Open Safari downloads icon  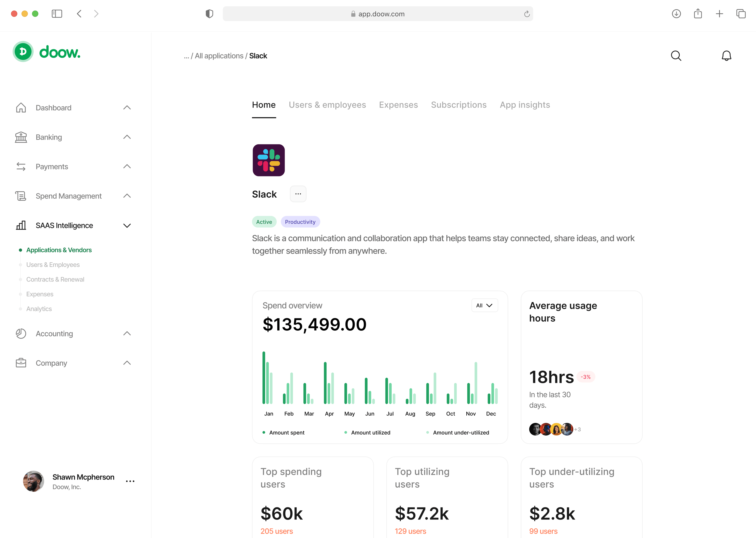click(676, 14)
